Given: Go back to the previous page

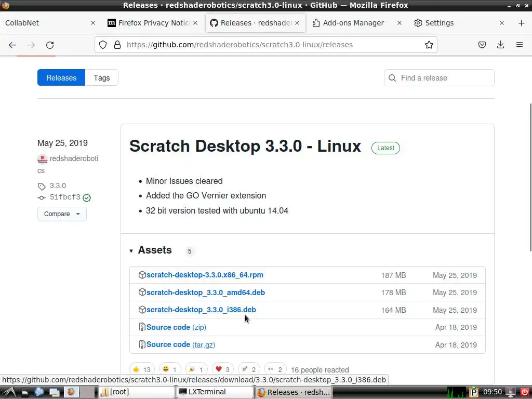Looking at the screenshot, I should pyautogui.click(x=12, y=45).
